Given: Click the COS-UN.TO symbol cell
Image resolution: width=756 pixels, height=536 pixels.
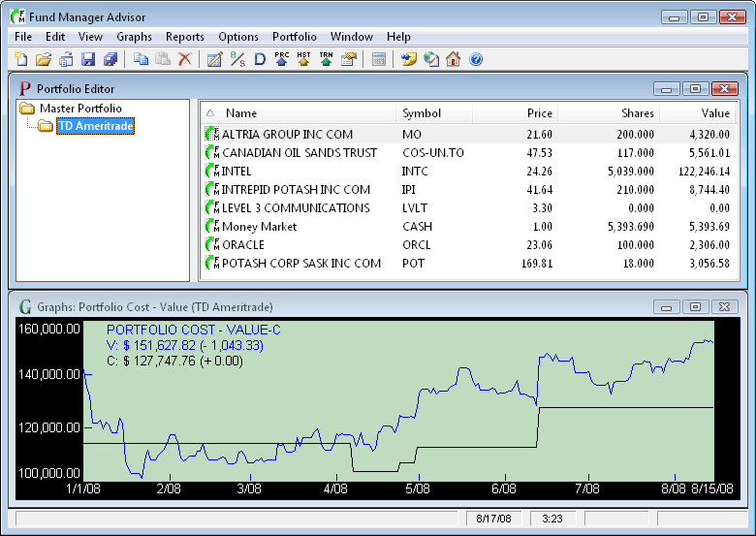Looking at the screenshot, I should pos(433,153).
